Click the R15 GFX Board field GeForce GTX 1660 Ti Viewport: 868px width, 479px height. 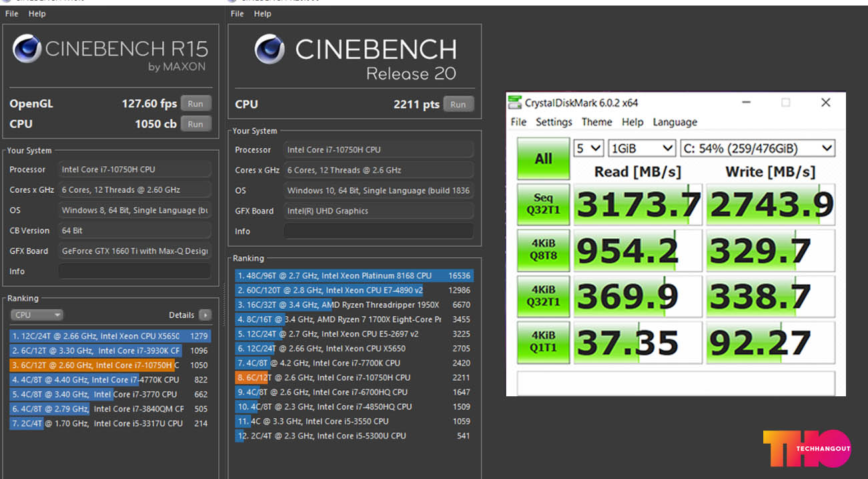135,251
